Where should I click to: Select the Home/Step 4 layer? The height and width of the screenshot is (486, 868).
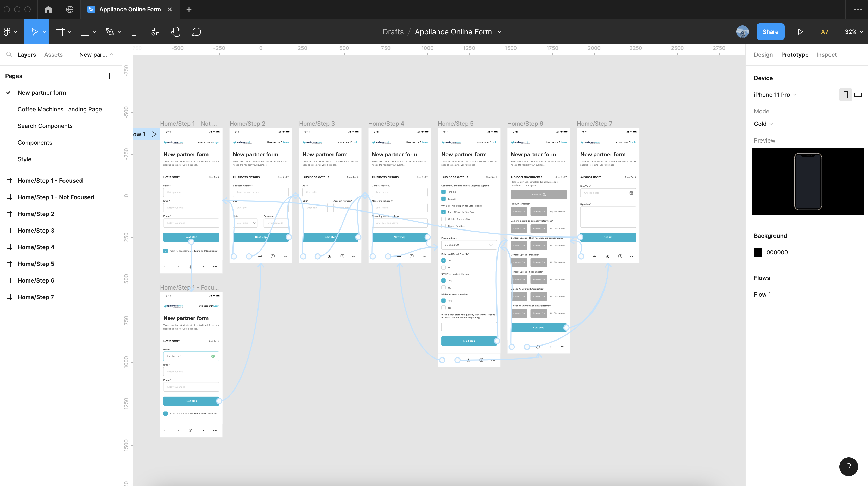coord(36,247)
